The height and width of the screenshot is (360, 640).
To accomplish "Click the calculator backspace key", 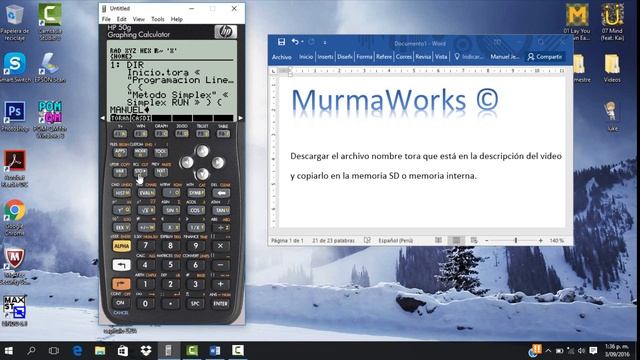I will [x=221, y=193].
